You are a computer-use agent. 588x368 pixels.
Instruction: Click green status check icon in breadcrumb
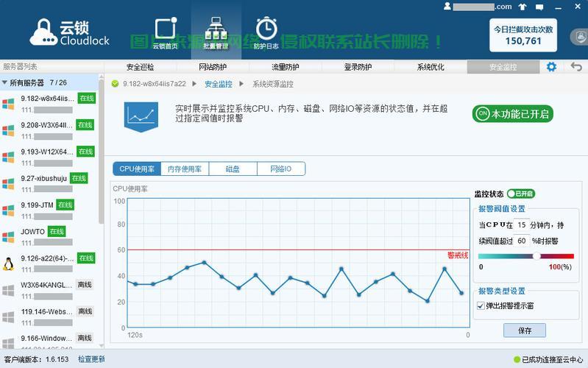click(x=115, y=84)
